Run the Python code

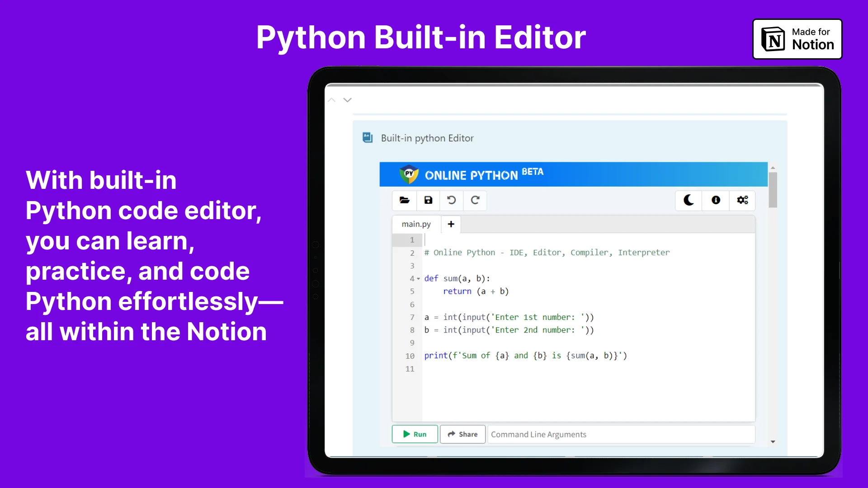point(415,434)
